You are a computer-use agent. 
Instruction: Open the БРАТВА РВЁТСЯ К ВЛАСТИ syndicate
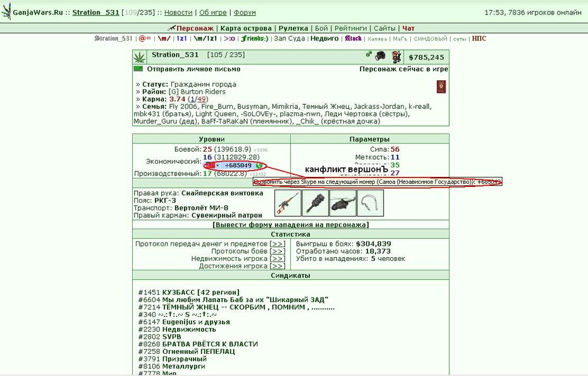click(x=210, y=344)
